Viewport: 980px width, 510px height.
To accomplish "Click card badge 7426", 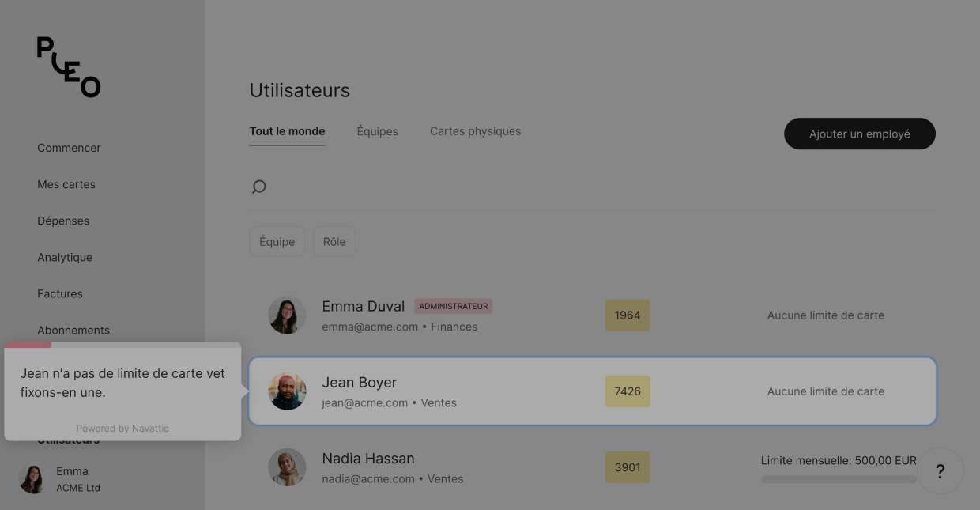I will pyautogui.click(x=628, y=391).
